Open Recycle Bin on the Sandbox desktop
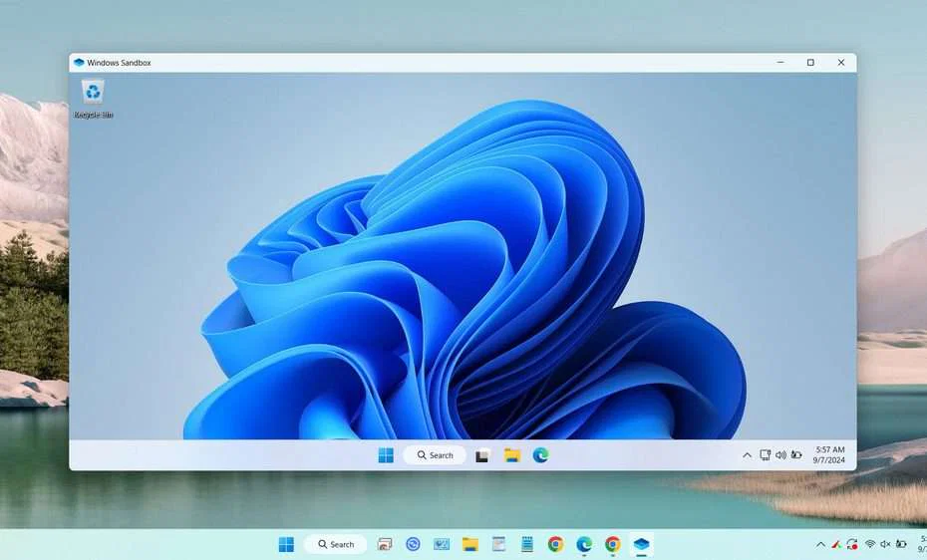927x560 pixels. 94,99
